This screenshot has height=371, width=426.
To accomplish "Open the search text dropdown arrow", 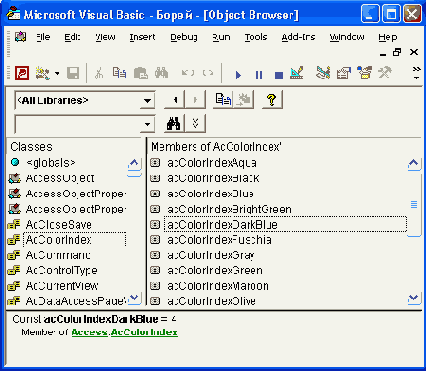I will (147, 125).
